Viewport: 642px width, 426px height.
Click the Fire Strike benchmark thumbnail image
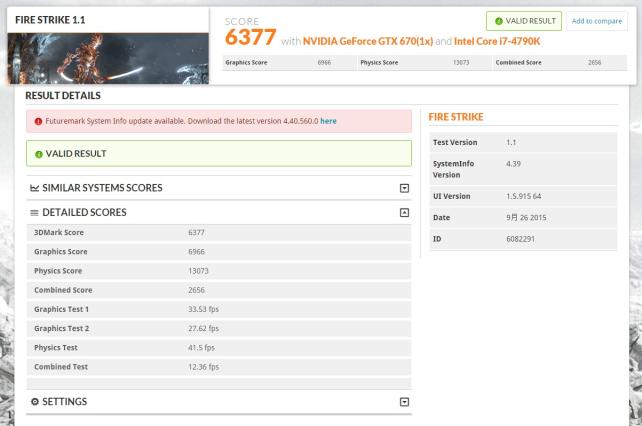pos(108,59)
